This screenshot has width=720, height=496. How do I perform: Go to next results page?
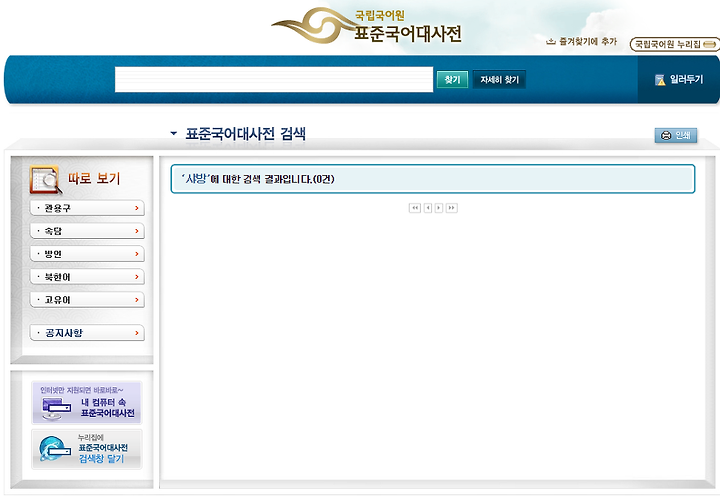(439, 208)
